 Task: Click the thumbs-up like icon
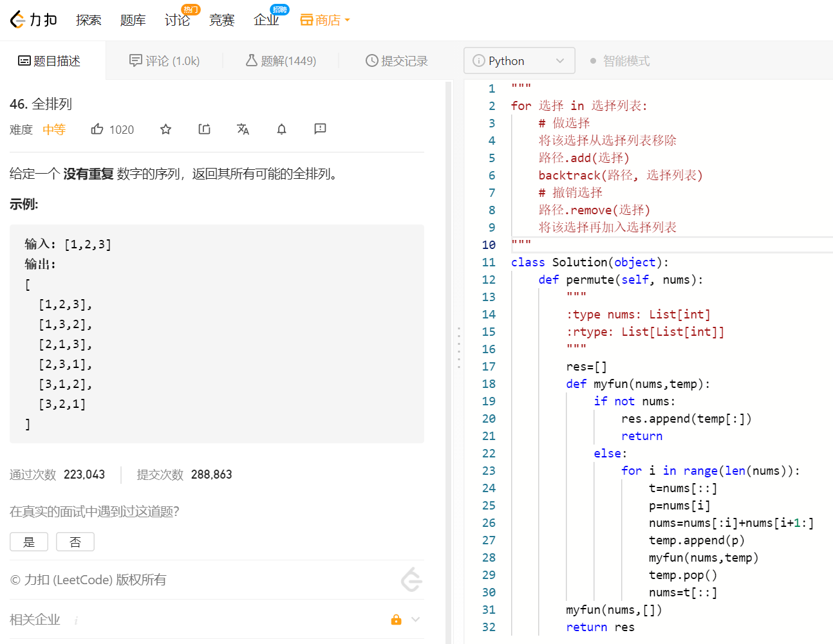(x=97, y=129)
